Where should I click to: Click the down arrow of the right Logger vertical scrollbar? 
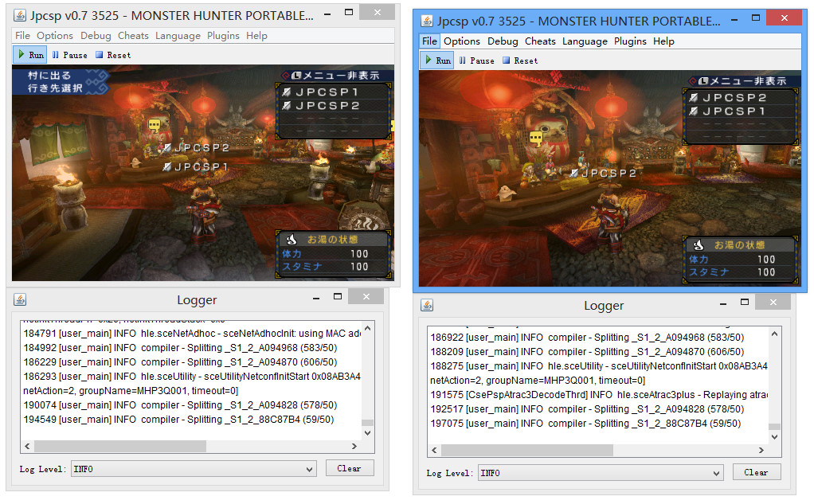(774, 437)
